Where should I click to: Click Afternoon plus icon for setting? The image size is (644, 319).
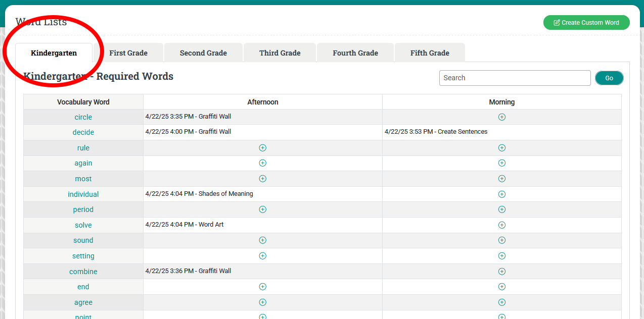point(262,256)
